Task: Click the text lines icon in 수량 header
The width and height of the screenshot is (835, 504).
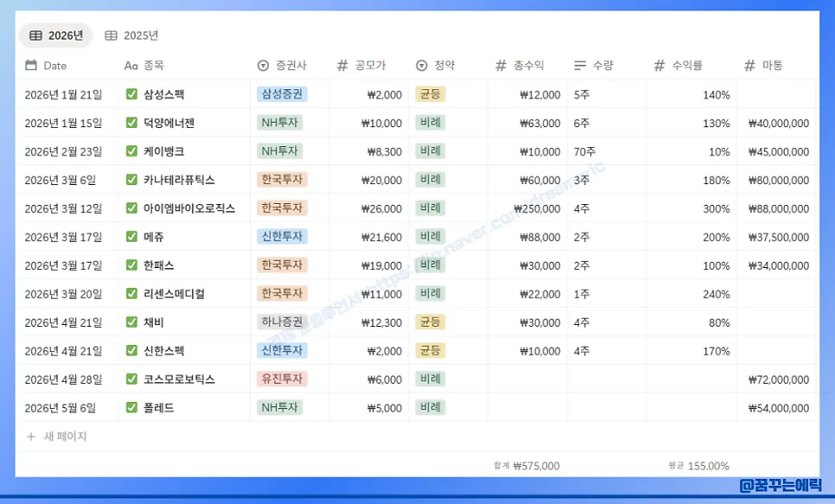Action: [580, 66]
